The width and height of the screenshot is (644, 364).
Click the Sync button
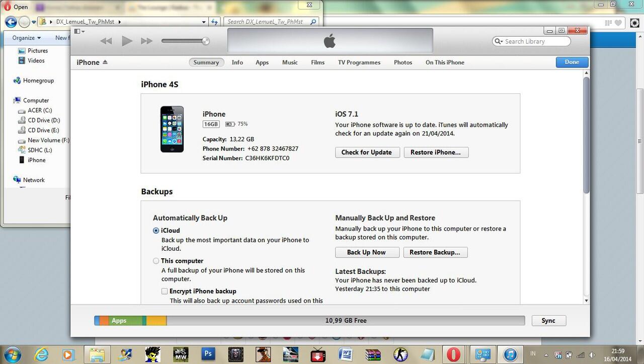548,321
